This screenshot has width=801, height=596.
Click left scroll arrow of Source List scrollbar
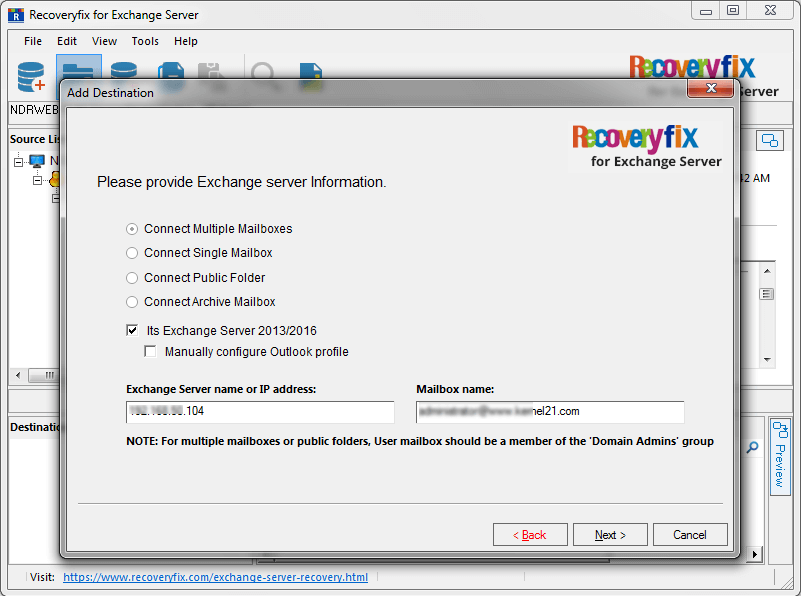[x=18, y=375]
